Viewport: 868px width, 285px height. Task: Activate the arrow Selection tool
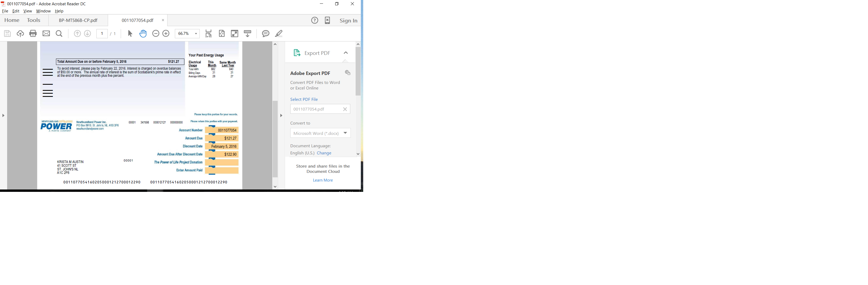coord(130,33)
